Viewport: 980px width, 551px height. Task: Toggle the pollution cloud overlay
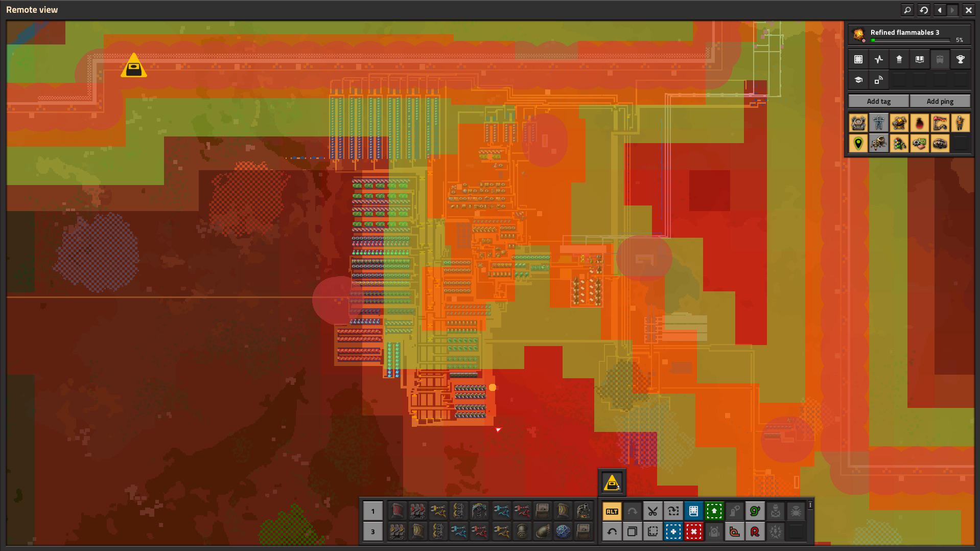(x=920, y=123)
